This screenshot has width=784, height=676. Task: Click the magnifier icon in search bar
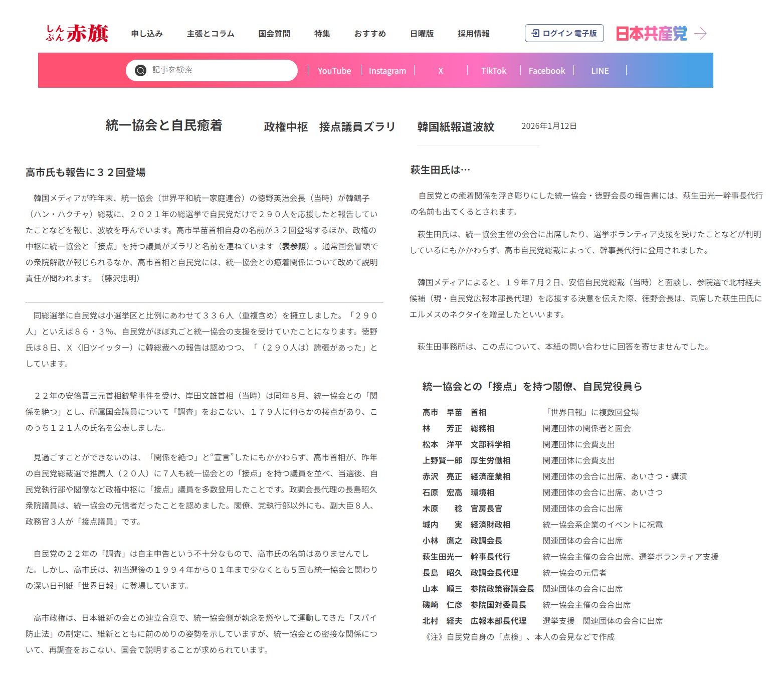[141, 70]
